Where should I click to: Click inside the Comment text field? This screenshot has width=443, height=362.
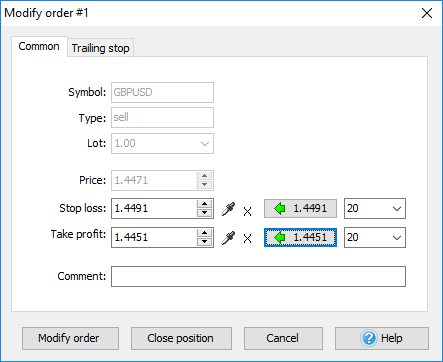pyautogui.click(x=258, y=276)
